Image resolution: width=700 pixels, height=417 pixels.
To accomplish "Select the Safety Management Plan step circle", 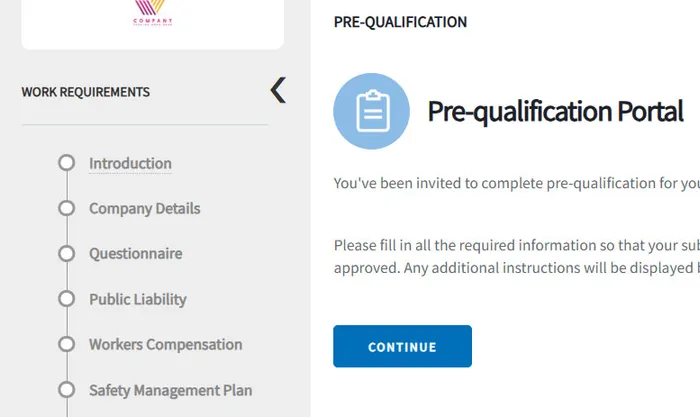I will (67, 390).
